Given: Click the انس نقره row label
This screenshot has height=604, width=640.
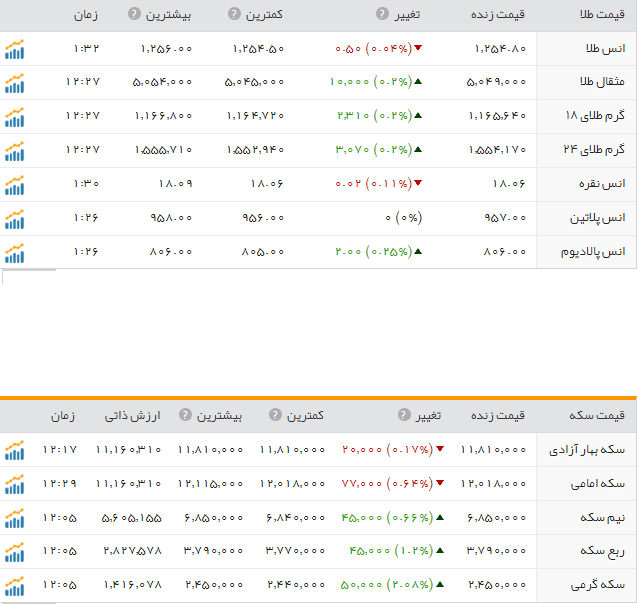Looking at the screenshot, I should tap(602, 184).
